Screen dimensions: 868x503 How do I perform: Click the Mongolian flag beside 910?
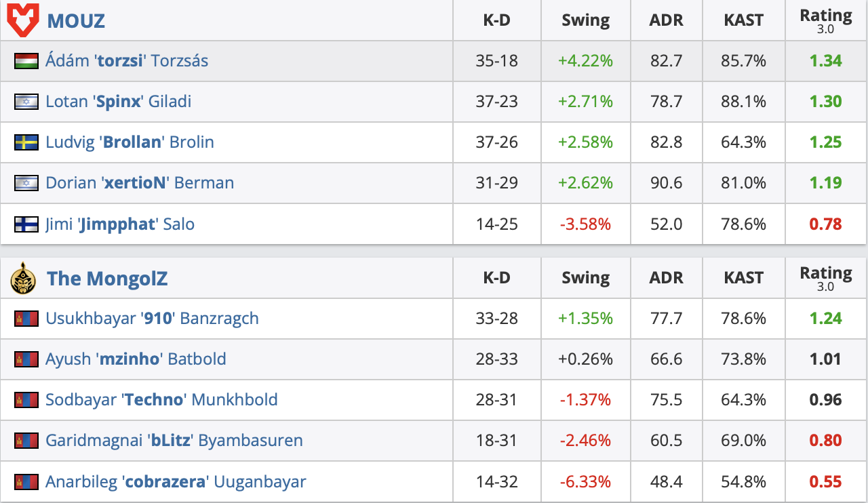tap(26, 319)
